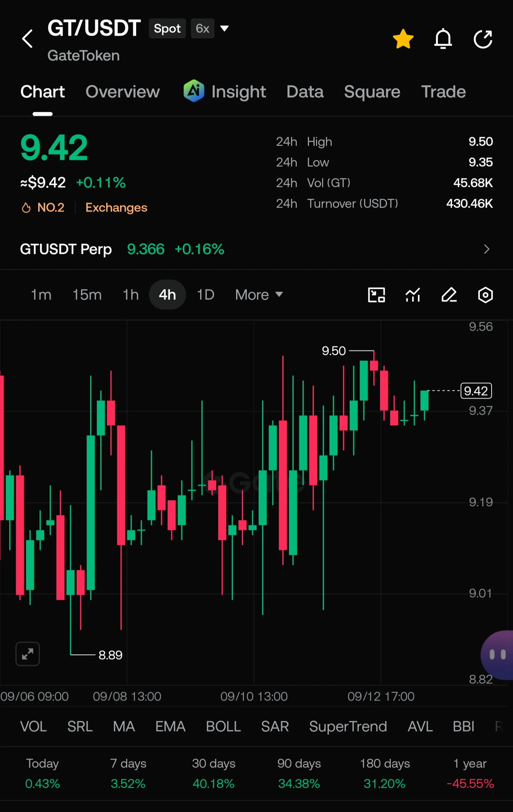This screenshot has height=812, width=513.
Task: Tap the GT/USDT pair title
Action: tap(94, 28)
